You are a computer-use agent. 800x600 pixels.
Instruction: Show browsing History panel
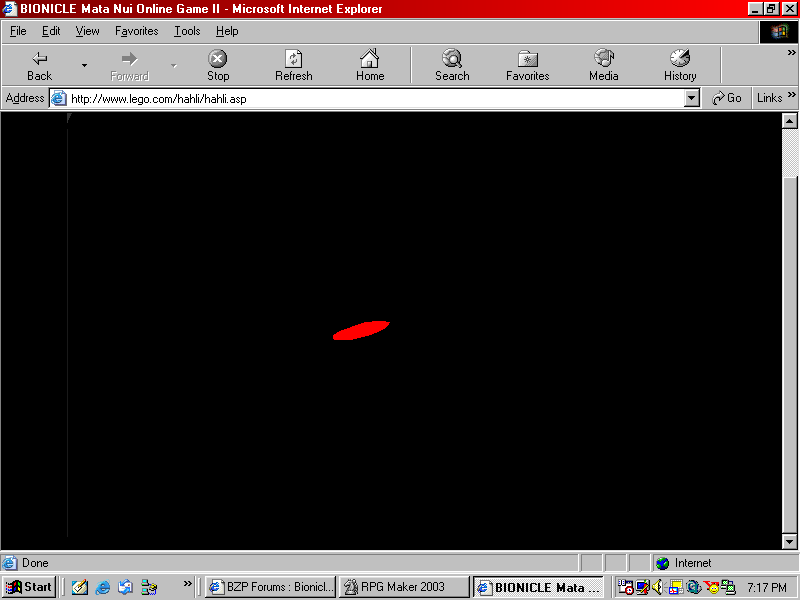pos(679,64)
